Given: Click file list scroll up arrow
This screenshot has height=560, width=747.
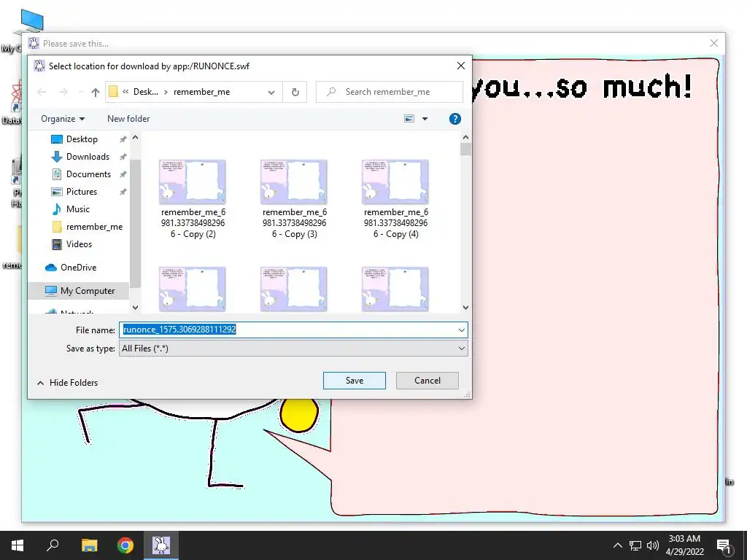Looking at the screenshot, I should click(465, 138).
